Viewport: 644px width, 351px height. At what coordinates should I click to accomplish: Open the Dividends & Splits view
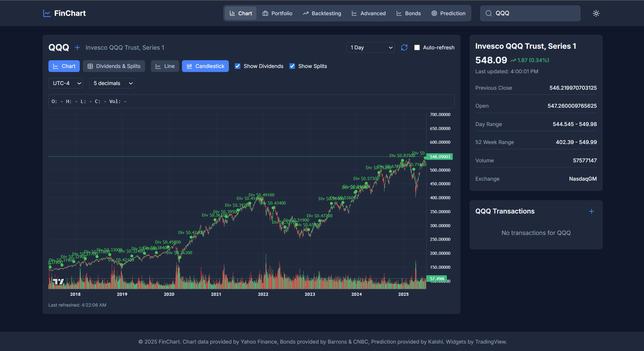click(x=114, y=66)
